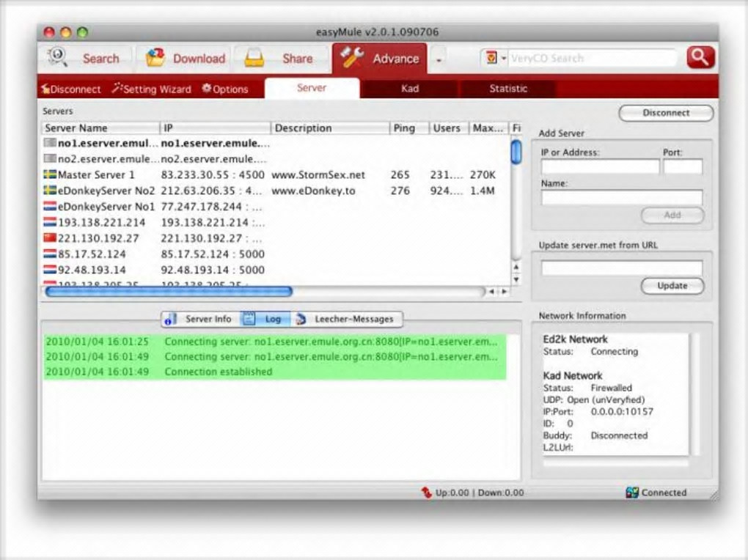Image resolution: width=748 pixels, height=560 pixels.
Task: Click the server list scroll up arrow
Action: coord(516,267)
